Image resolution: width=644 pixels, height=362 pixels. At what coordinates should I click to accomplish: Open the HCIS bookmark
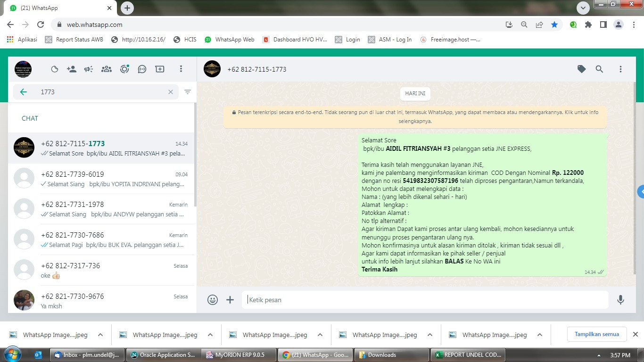(x=185, y=40)
